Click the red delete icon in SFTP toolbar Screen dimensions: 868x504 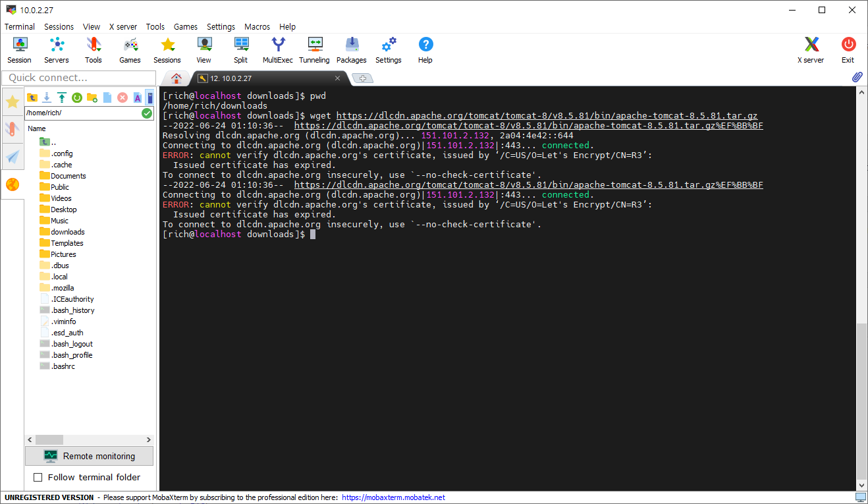122,98
